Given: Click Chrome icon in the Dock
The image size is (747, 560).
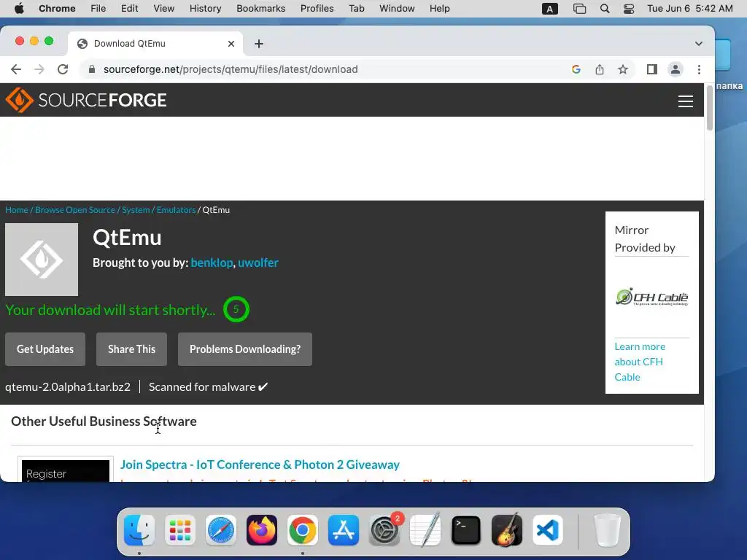Looking at the screenshot, I should click(x=303, y=530).
